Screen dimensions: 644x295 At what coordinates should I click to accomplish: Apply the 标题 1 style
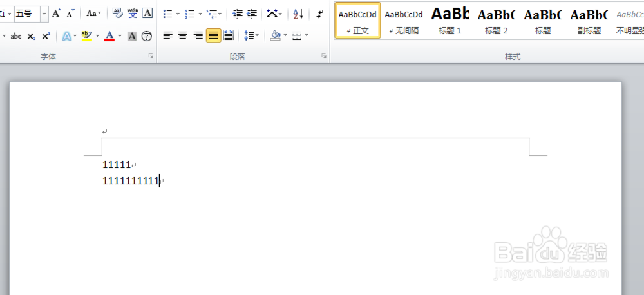coord(450,21)
